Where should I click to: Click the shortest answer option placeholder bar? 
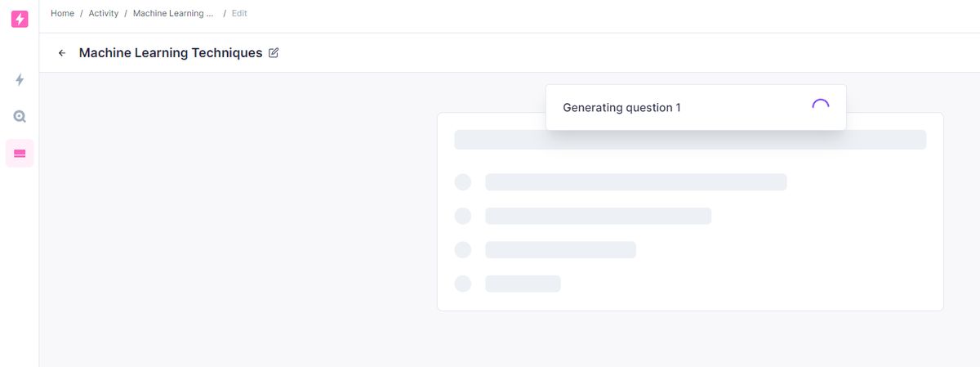(523, 284)
